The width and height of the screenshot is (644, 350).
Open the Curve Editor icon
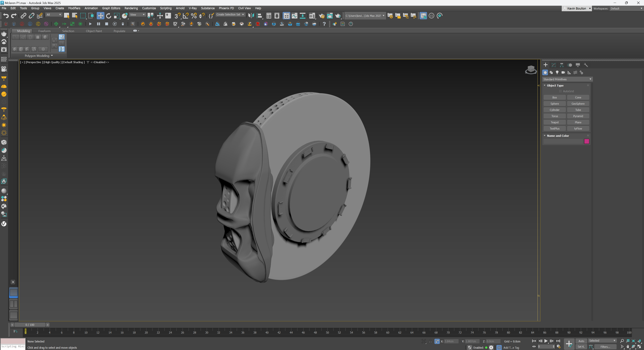click(x=295, y=16)
